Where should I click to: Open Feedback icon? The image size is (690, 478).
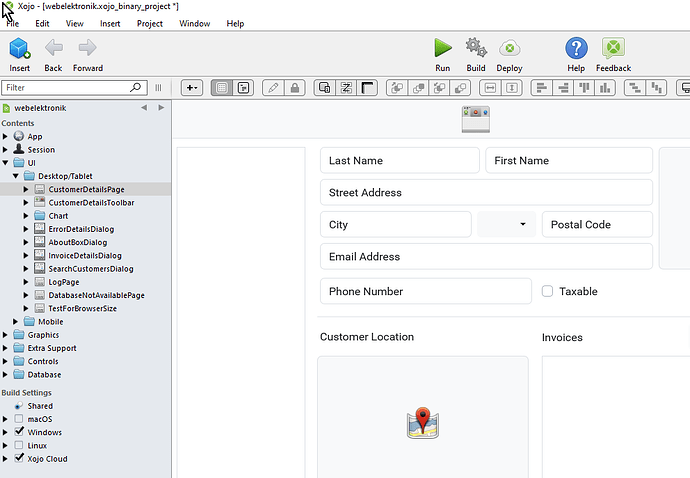pyautogui.click(x=613, y=48)
